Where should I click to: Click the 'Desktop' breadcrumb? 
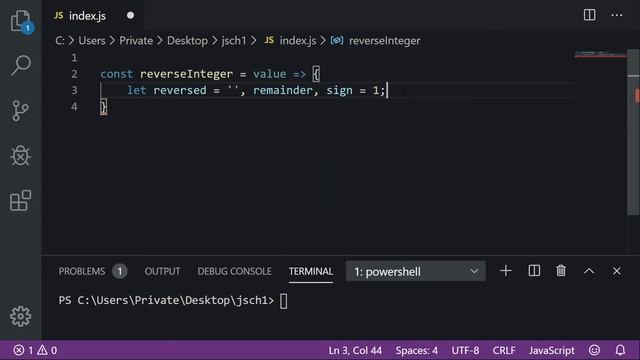tap(187, 41)
